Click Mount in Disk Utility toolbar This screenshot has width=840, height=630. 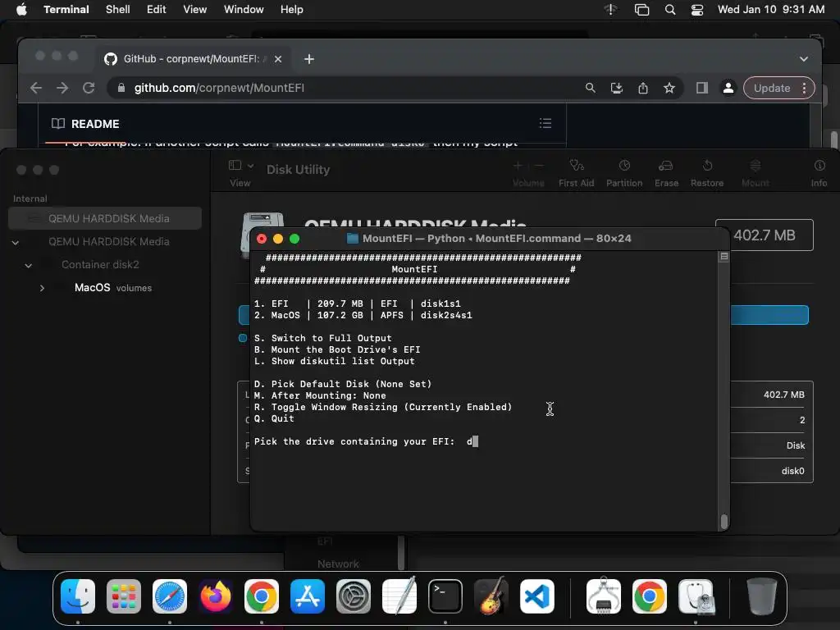(755, 172)
